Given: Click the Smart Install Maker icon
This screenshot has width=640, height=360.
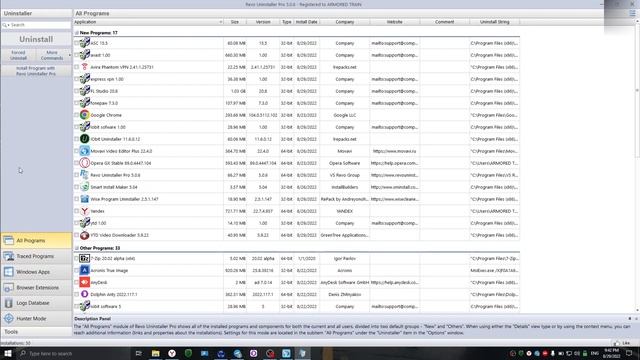Looking at the screenshot, I should 84,187.
